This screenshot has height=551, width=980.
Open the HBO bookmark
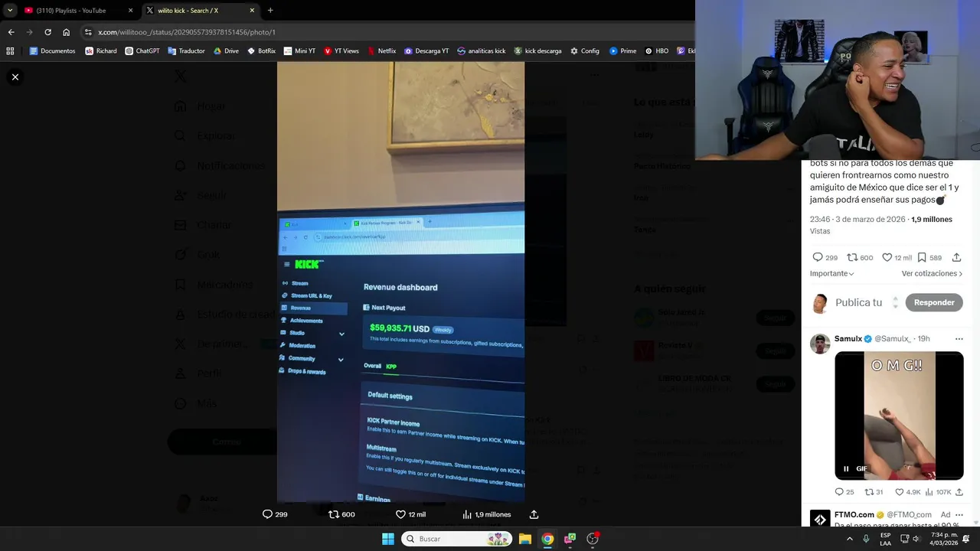656,51
